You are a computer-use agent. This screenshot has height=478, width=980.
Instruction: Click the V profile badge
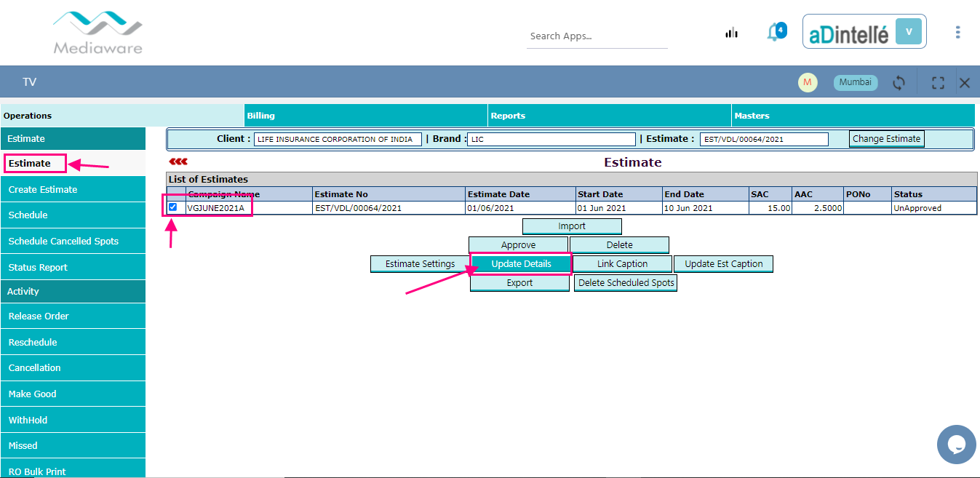click(909, 32)
